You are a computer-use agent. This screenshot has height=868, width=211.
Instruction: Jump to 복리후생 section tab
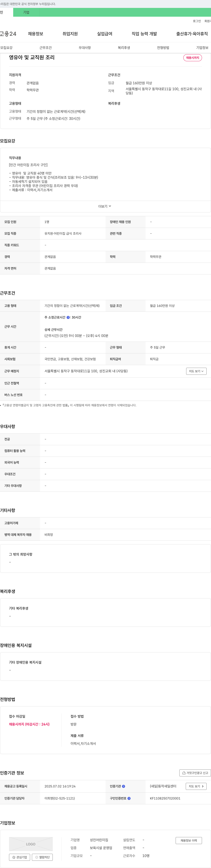coord(124,48)
